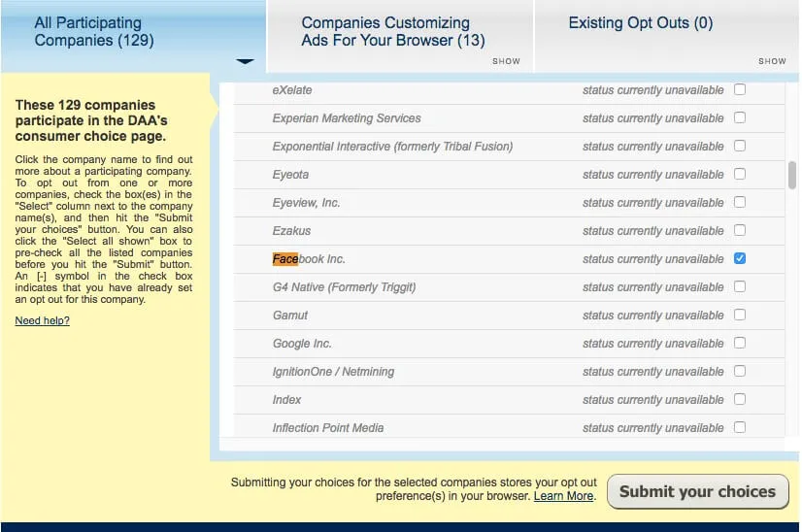The height and width of the screenshot is (532, 802).
Task: Open the Existing Opt Outs tab
Action: point(640,23)
